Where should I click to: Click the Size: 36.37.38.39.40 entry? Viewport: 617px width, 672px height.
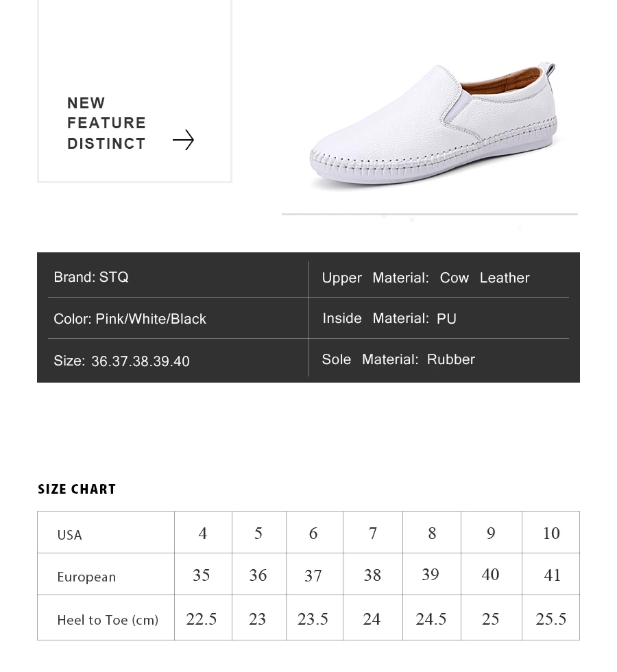(x=121, y=361)
